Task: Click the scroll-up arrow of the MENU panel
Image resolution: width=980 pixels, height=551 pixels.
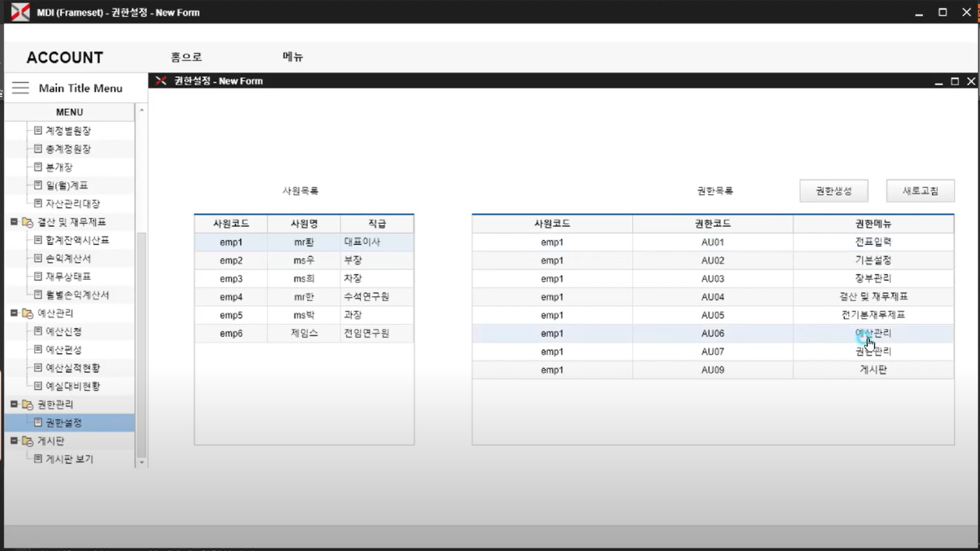Action: click(142, 110)
